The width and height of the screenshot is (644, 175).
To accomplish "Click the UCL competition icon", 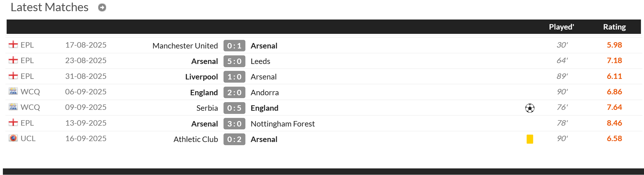I will pyautogui.click(x=13, y=138).
